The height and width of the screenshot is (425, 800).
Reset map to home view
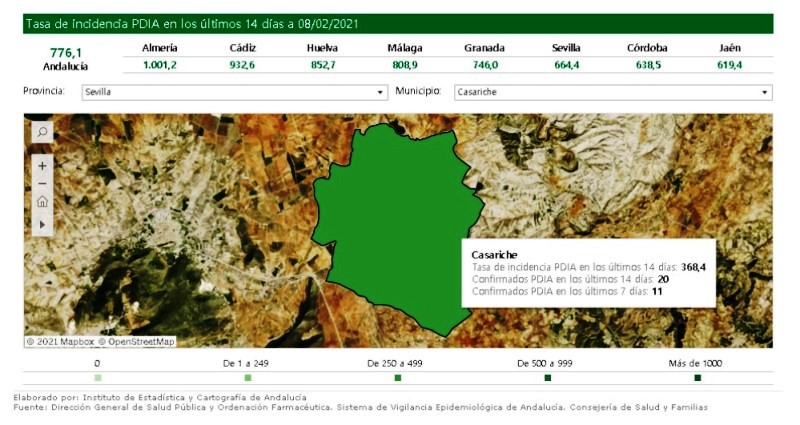tap(42, 203)
